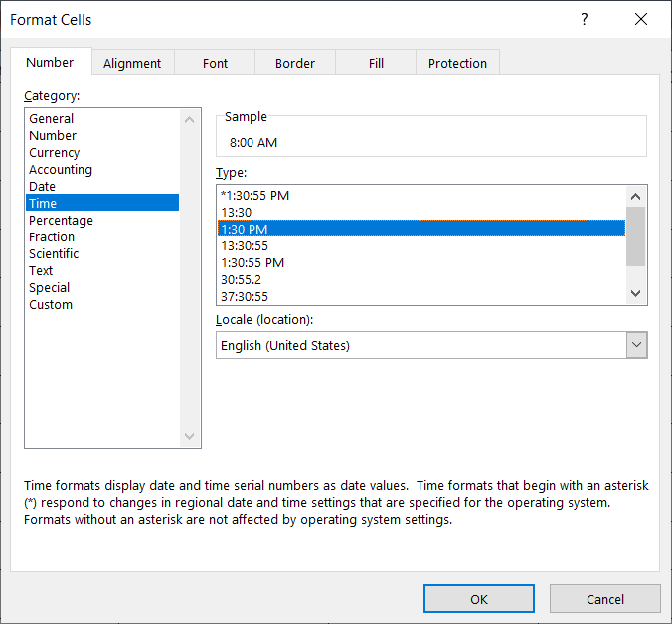Choose the Currency category

click(x=55, y=153)
